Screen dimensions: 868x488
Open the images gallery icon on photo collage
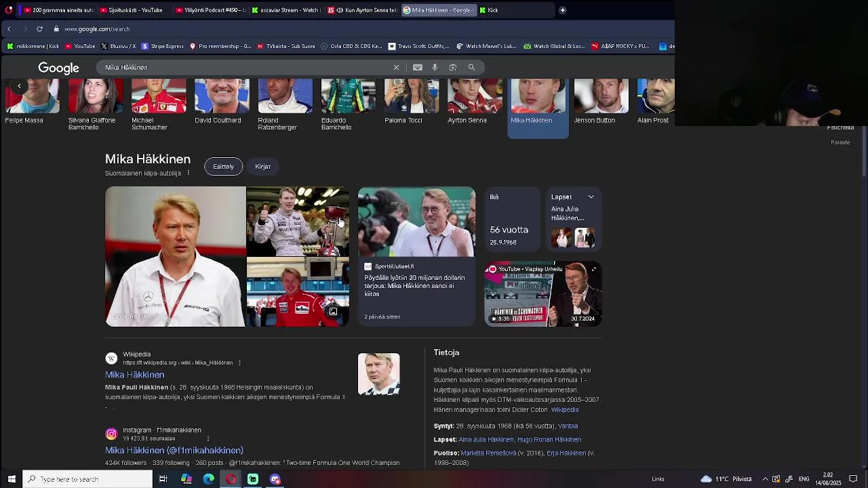click(x=333, y=312)
